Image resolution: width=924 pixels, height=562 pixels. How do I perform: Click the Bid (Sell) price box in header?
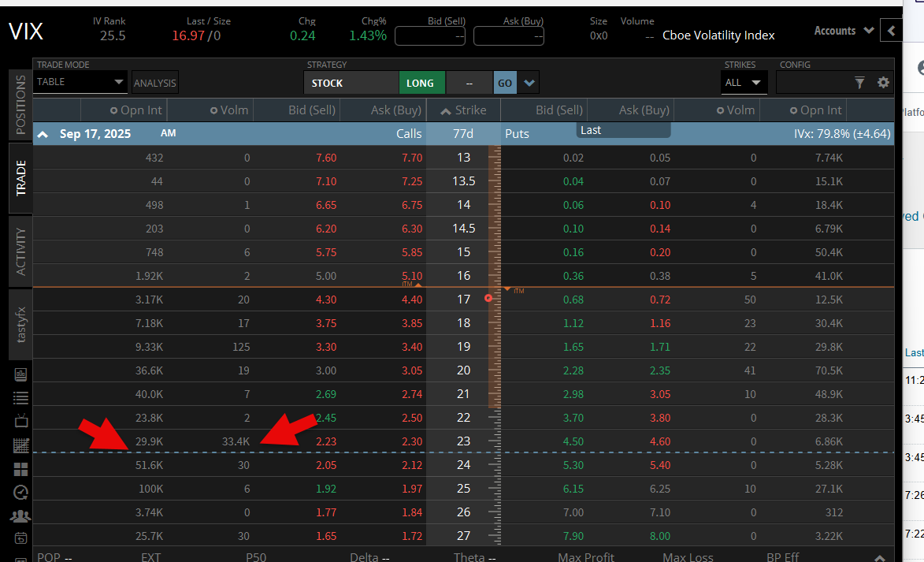(430, 36)
